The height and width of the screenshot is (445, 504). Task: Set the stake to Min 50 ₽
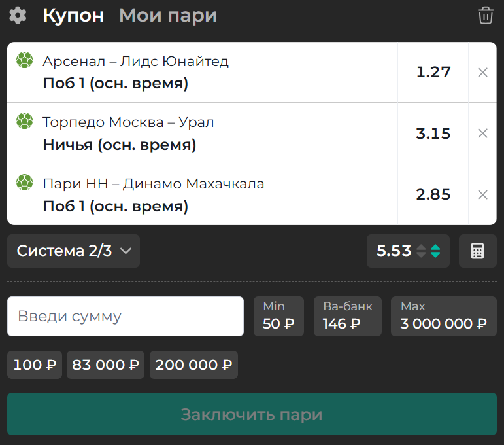(x=278, y=316)
